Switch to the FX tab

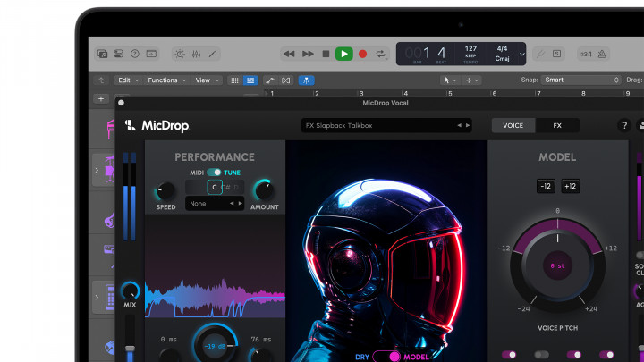(557, 126)
